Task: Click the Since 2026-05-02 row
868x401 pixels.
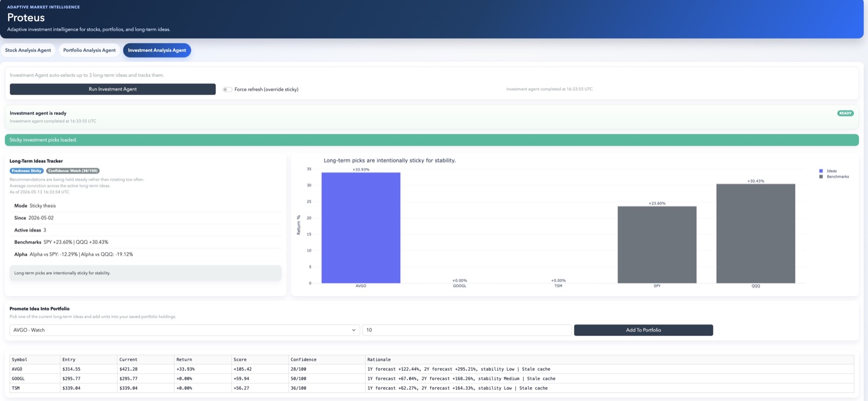Action: tap(145, 218)
